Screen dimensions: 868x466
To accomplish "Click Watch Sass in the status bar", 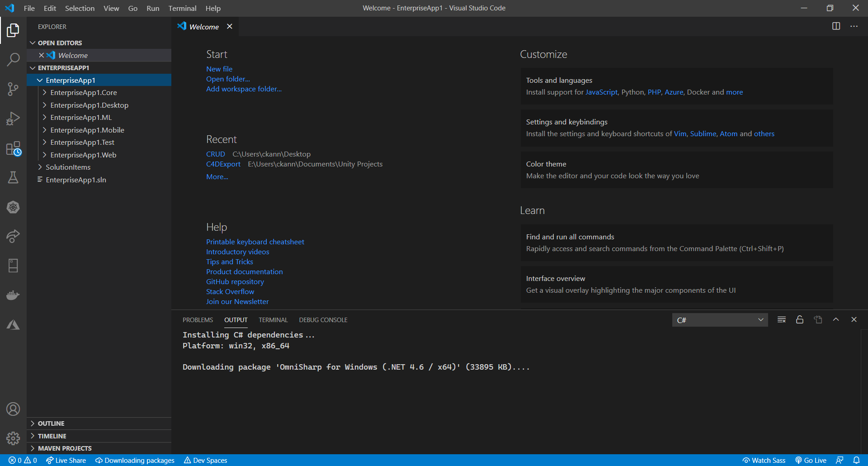I will click(x=764, y=460).
